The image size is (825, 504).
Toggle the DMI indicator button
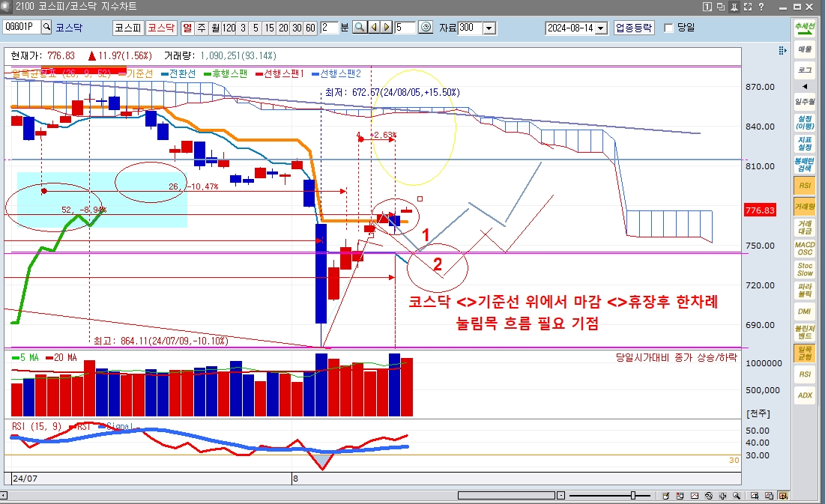(805, 312)
